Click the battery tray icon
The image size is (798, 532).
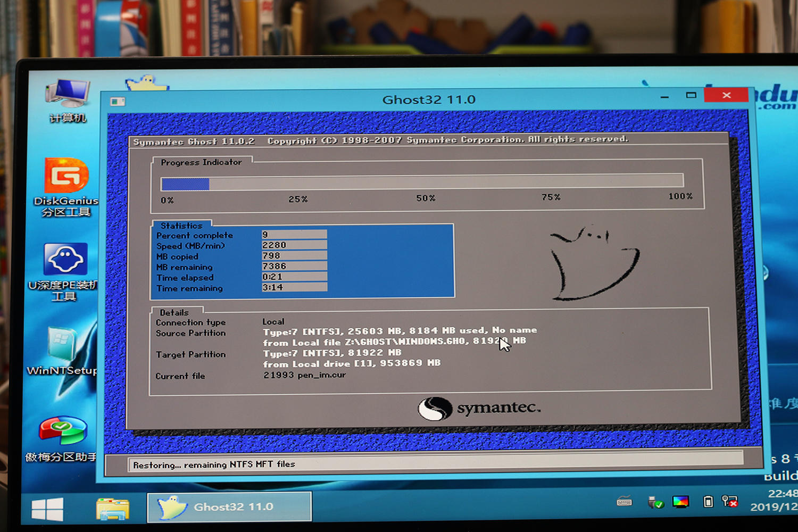tap(708, 501)
